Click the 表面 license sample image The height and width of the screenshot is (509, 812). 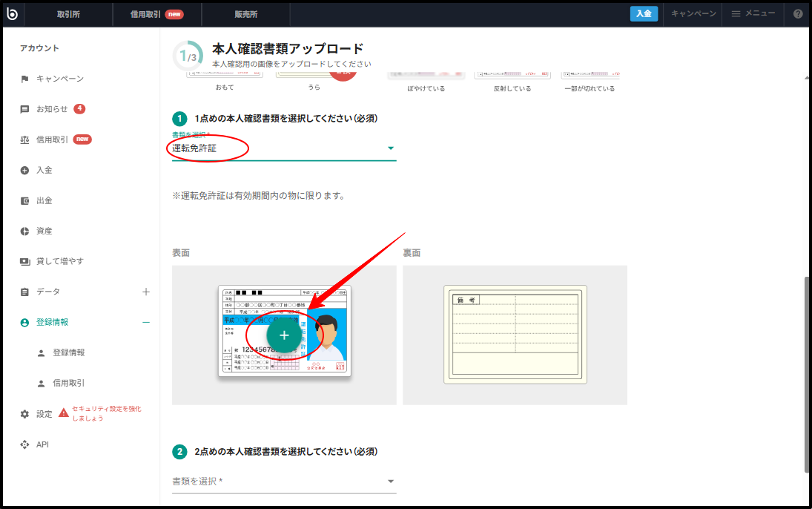pyautogui.click(x=284, y=331)
